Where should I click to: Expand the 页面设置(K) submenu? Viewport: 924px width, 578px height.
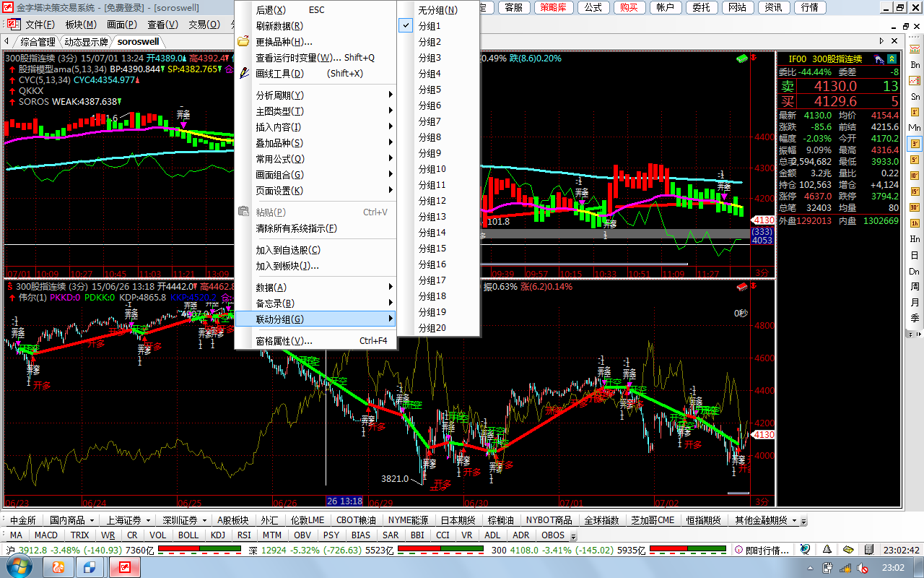click(x=315, y=191)
